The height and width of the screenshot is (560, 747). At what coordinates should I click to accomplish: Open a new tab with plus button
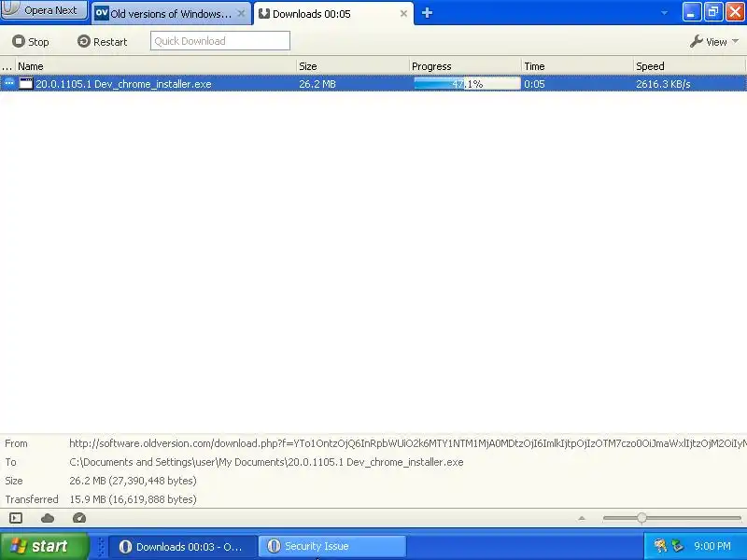point(427,13)
